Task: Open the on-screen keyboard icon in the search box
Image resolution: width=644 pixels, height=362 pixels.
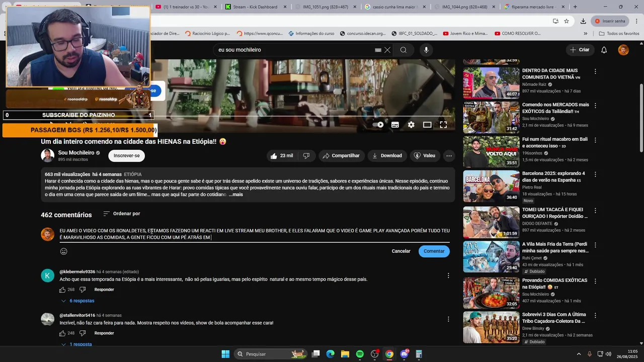Action: click(x=378, y=50)
